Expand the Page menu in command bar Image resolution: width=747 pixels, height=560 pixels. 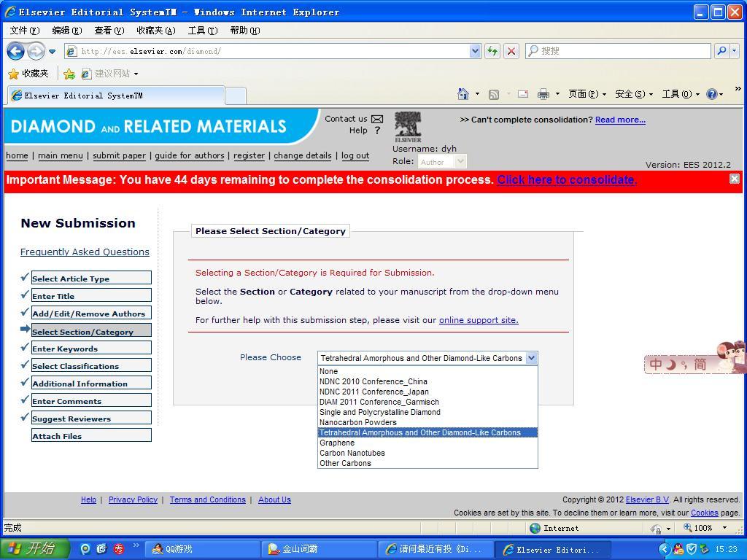pos(587,94)
